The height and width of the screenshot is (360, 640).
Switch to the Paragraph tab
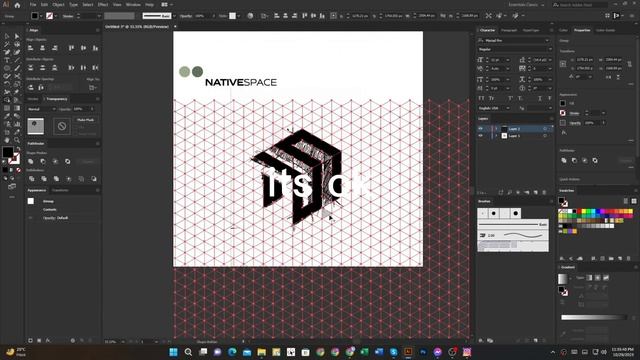pyautogui.click(x=509, y=30)
